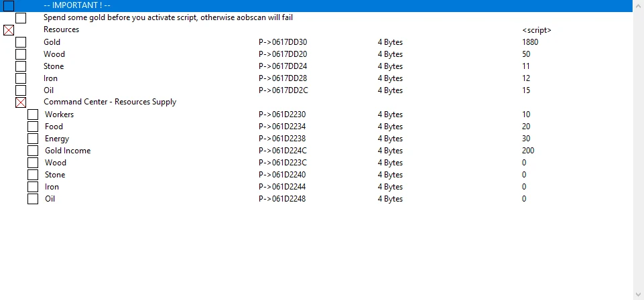The height and width of the screenshot is (300, 644).
Task: Toggle checkbox for Stone at 061D2240
Action: click(x=33, y=175)
